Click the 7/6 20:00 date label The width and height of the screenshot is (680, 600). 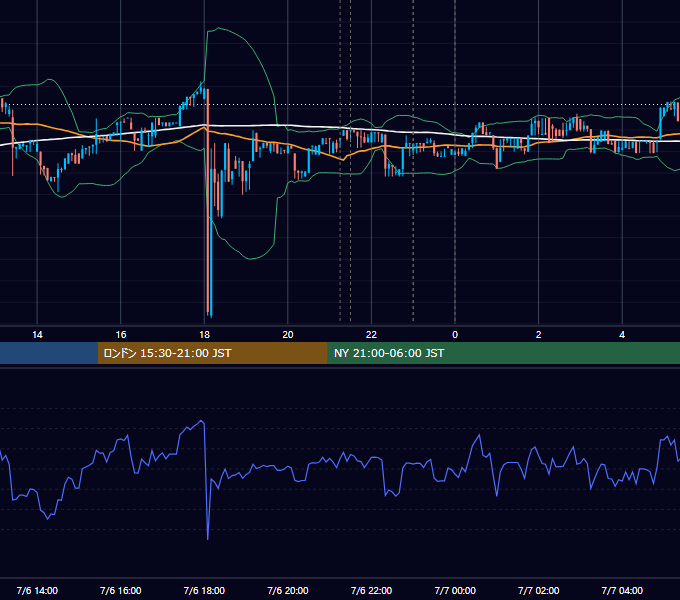point(288,590)
